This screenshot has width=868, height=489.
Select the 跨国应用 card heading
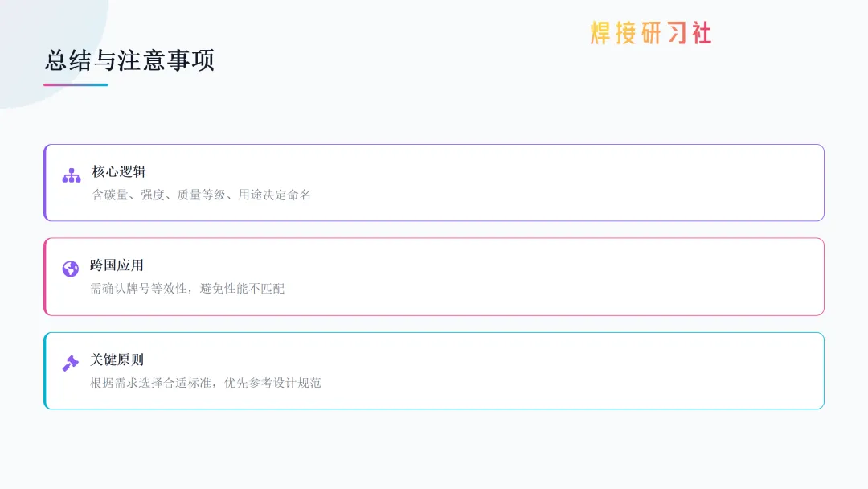(117, 265)
